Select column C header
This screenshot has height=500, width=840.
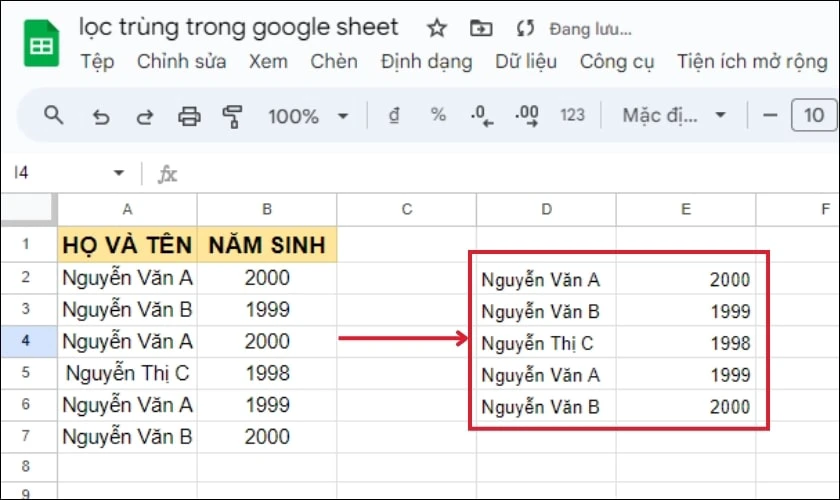(x=407, y=209)
